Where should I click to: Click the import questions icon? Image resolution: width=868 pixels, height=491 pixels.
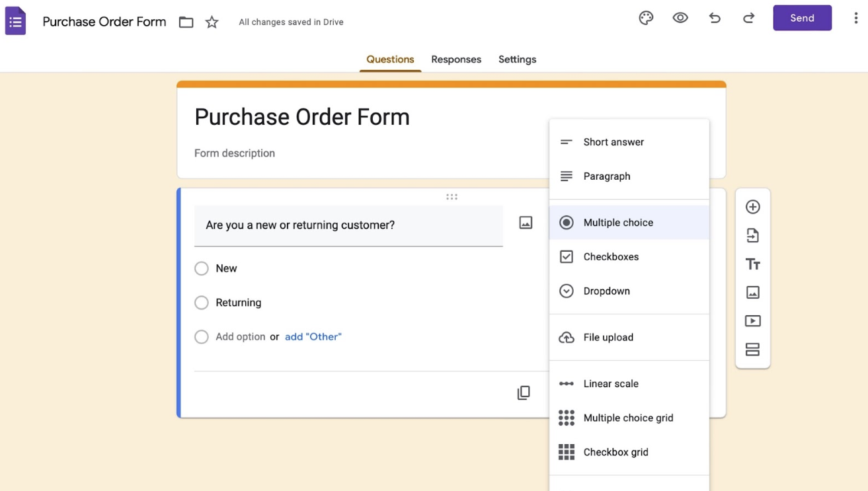752,236
